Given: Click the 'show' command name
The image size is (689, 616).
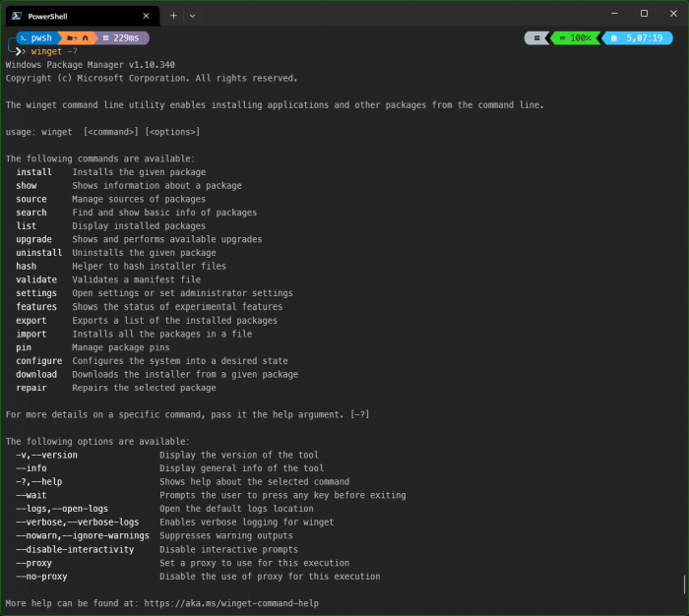Looking at the screenshot, I should pos(27,185).
